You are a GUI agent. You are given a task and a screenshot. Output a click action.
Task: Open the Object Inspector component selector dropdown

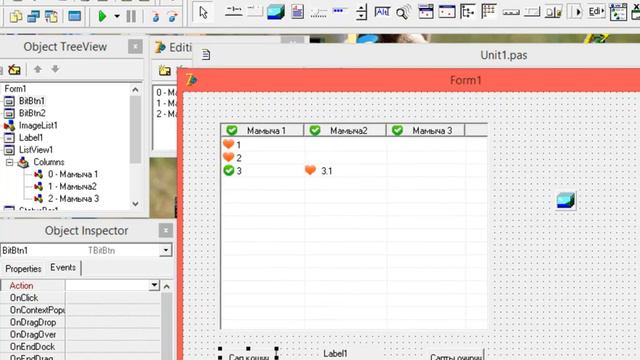166,250
